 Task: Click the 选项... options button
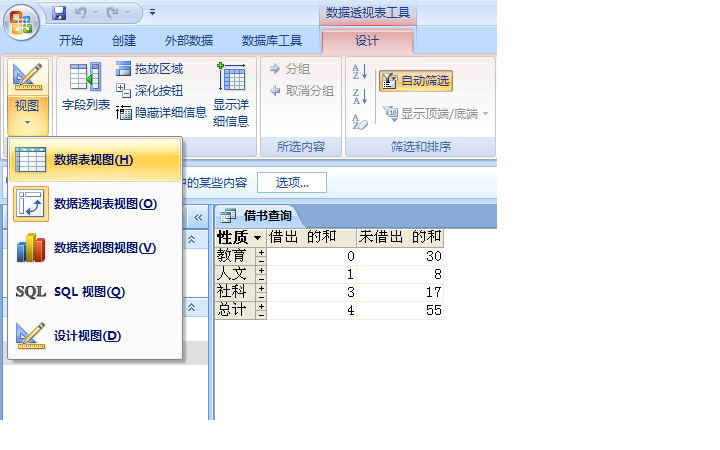[292, 183]
